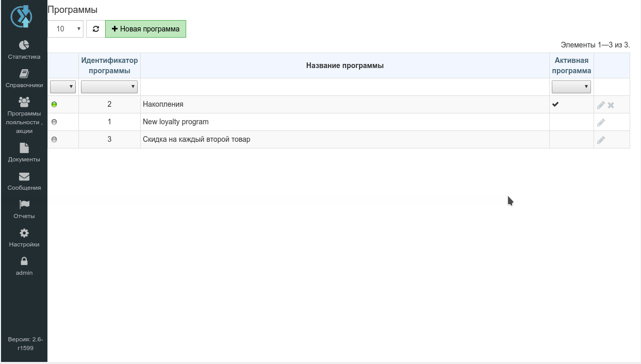The height and width of the screenshot is (364, 641).
Task: Select the Настройки menu label
Action: click(24, 244)
